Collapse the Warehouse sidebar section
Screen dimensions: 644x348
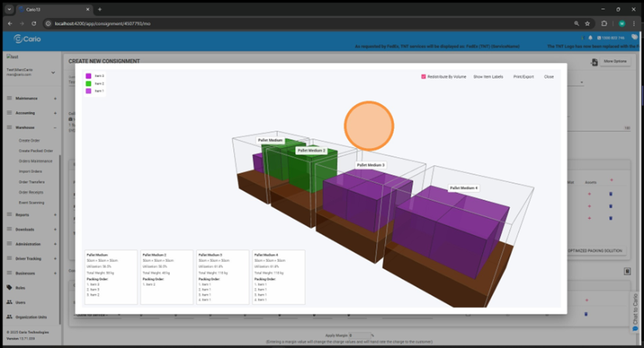54,127
